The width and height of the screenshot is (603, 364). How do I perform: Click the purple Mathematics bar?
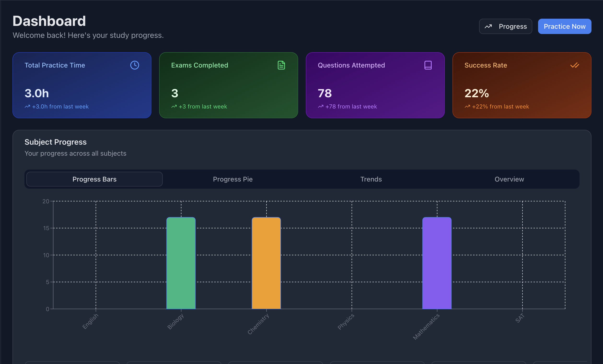pyautogui.click(x=437, y=263)
